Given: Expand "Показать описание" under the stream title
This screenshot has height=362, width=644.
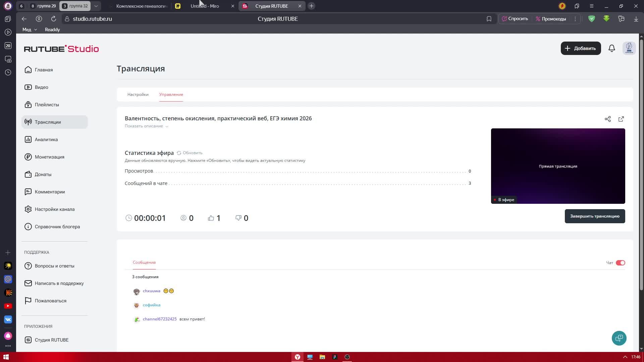Looking at the screenshot, I should click(x=146, y=126).
